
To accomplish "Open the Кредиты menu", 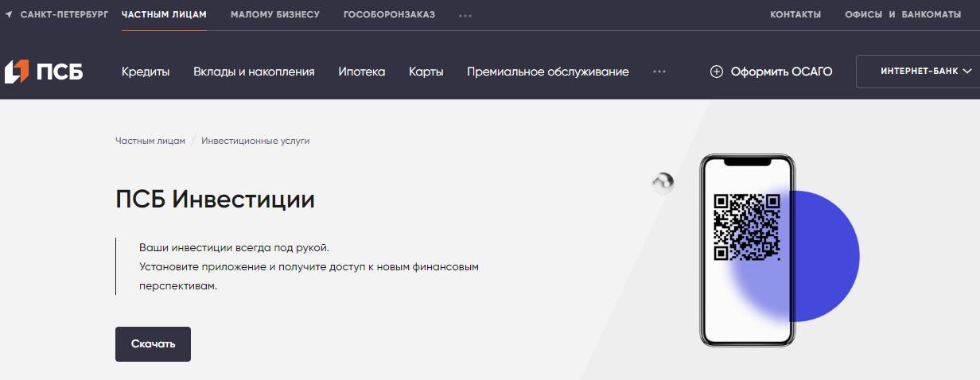I will click(146, 72).
